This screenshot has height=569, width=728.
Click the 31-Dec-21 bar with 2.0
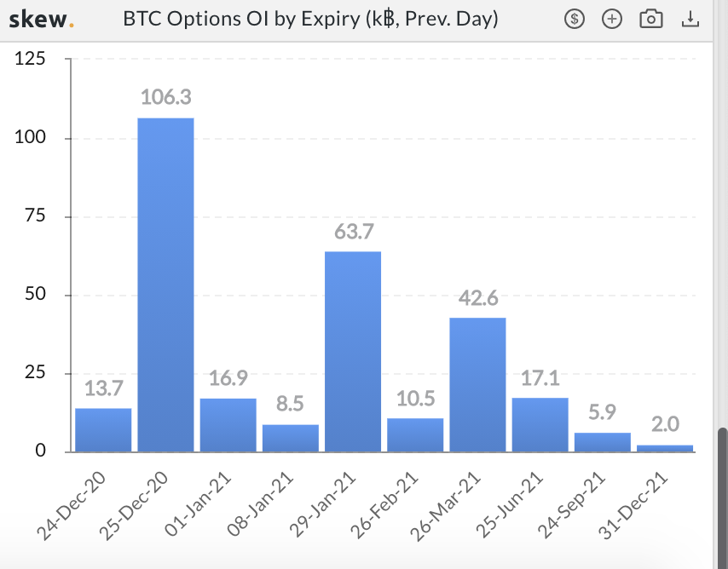point(665,448)
